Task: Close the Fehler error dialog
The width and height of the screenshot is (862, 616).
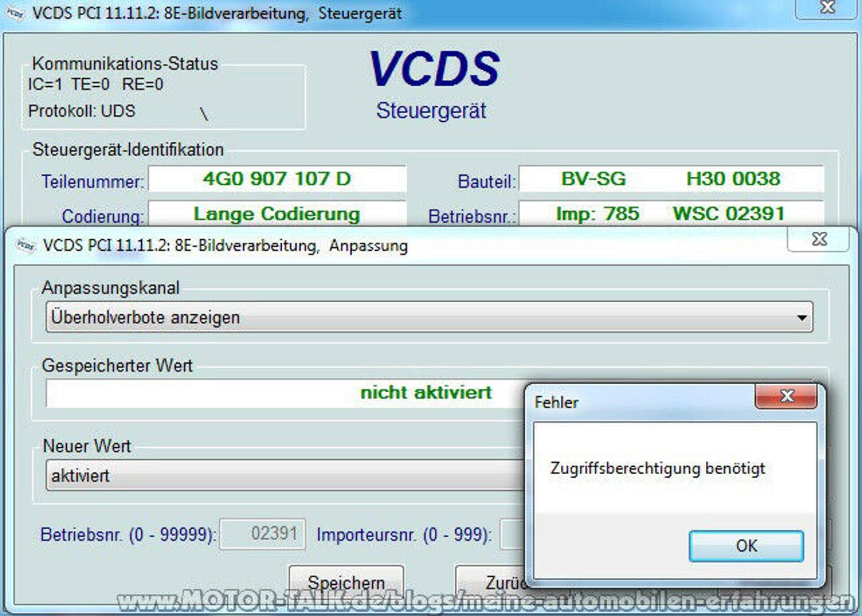Action: click(x=787, y=396)
